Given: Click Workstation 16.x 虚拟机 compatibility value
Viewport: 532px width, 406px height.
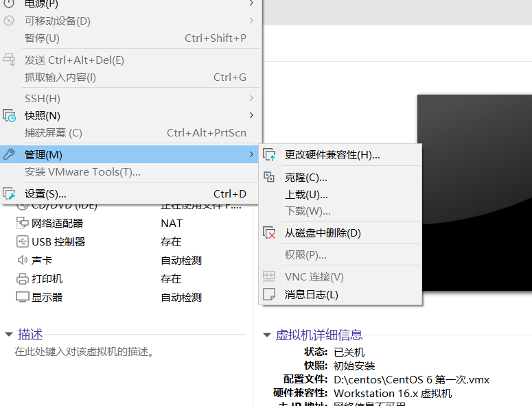Looking at the screenshot, I should tap(393, 393).
